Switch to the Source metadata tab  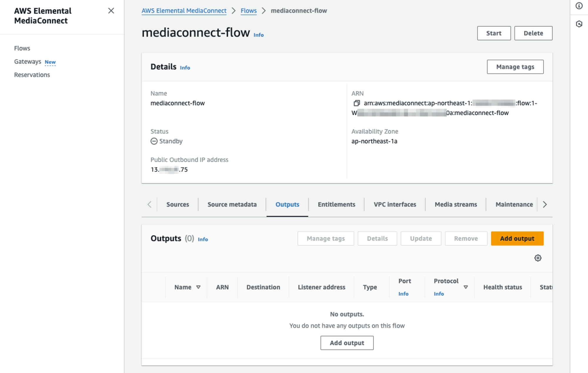232,204
